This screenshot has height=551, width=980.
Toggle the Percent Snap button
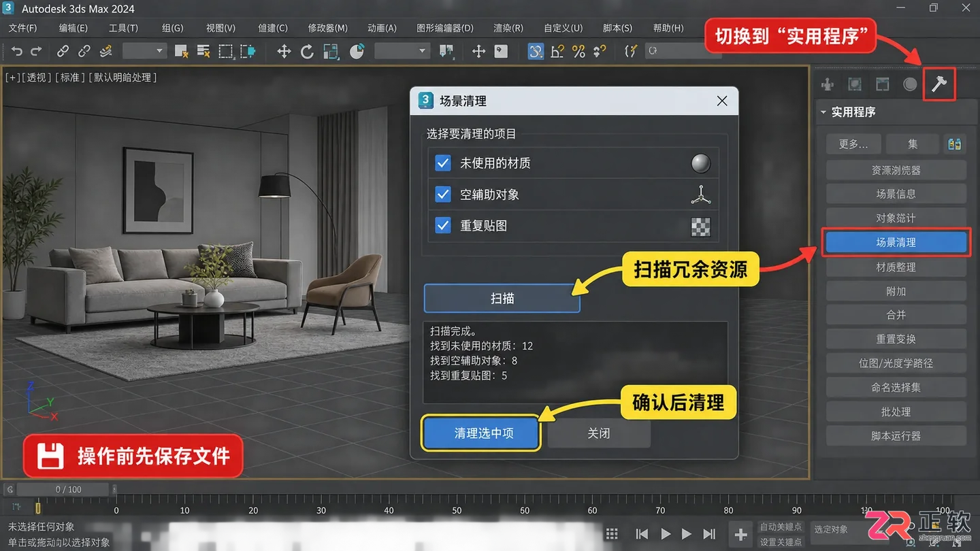[578, 51]
